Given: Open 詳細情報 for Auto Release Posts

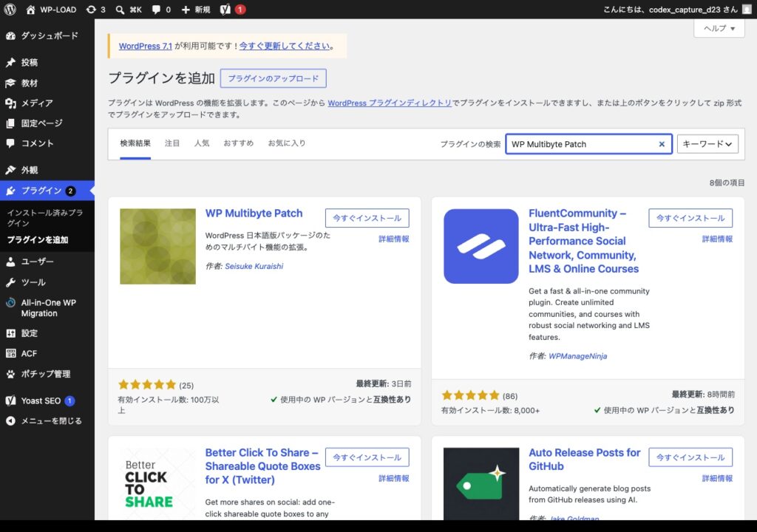Looking at the screenshot, I should (717, 478).
